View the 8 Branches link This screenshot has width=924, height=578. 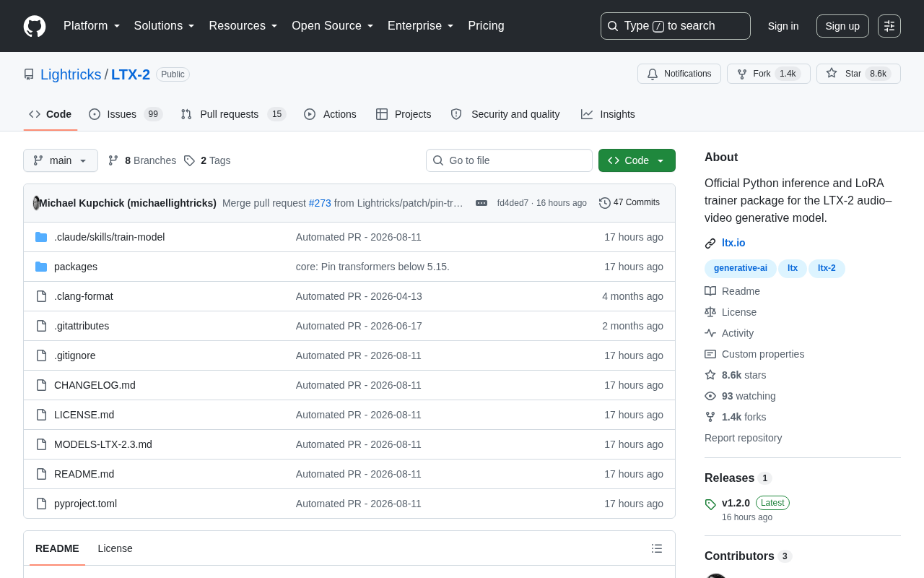coord(142,160)
